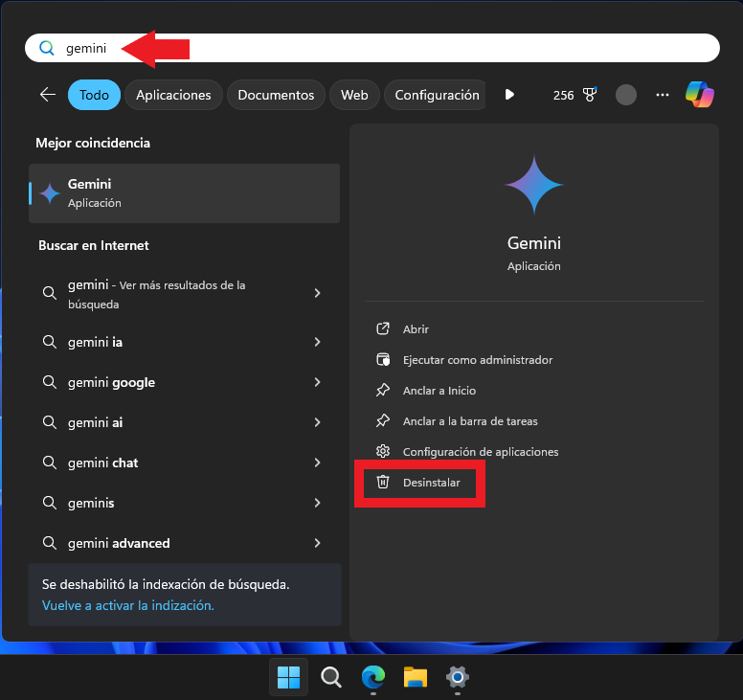The width and height of the screenshot is (743, 700).
Task: Click the Gemini star icon in best match
Action: point(49,193)
